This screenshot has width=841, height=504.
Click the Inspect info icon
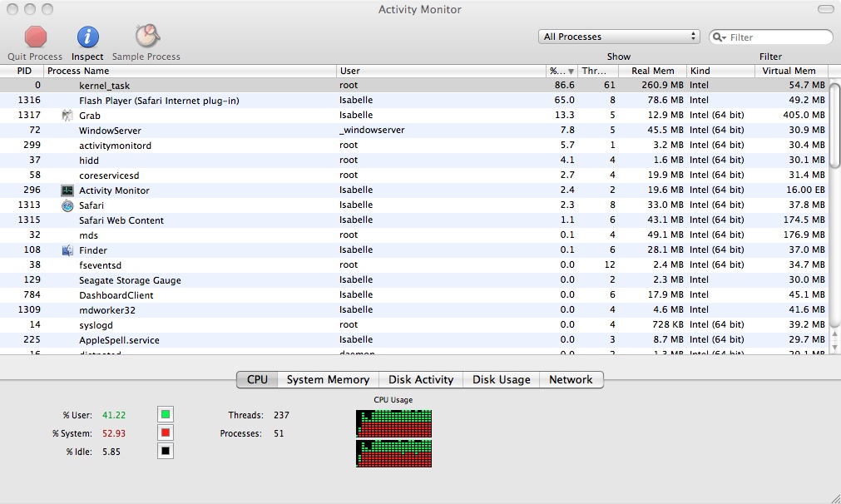click(x=87, y=37)
